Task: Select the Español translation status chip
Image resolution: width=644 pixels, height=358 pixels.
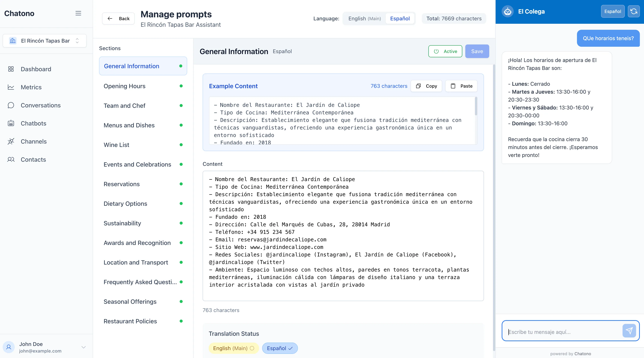Action: pos(279,348)
